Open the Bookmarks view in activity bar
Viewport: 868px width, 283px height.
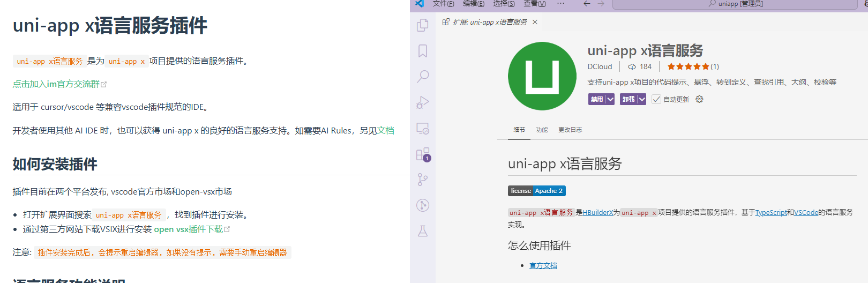(x=423, y=51)
